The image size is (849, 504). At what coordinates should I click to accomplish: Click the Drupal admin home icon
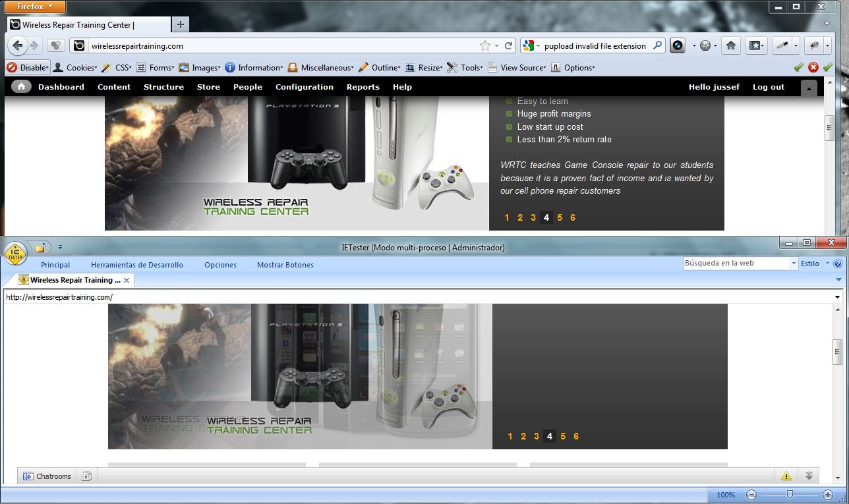[21, 86]
